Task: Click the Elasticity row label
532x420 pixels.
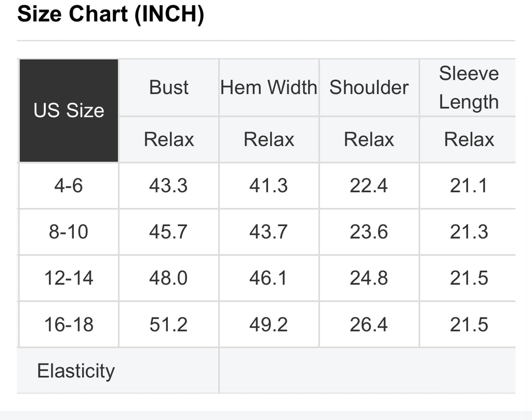Action: coord(76,371)
